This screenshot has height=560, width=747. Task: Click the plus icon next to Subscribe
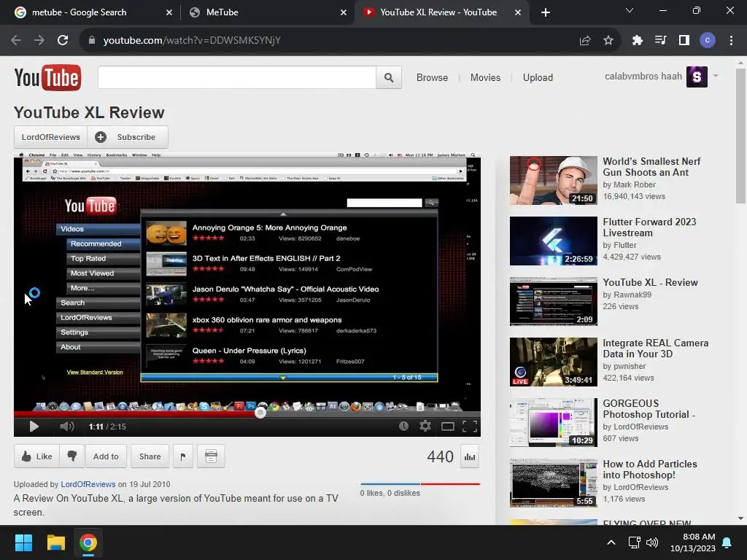click(x=101, y=137)
